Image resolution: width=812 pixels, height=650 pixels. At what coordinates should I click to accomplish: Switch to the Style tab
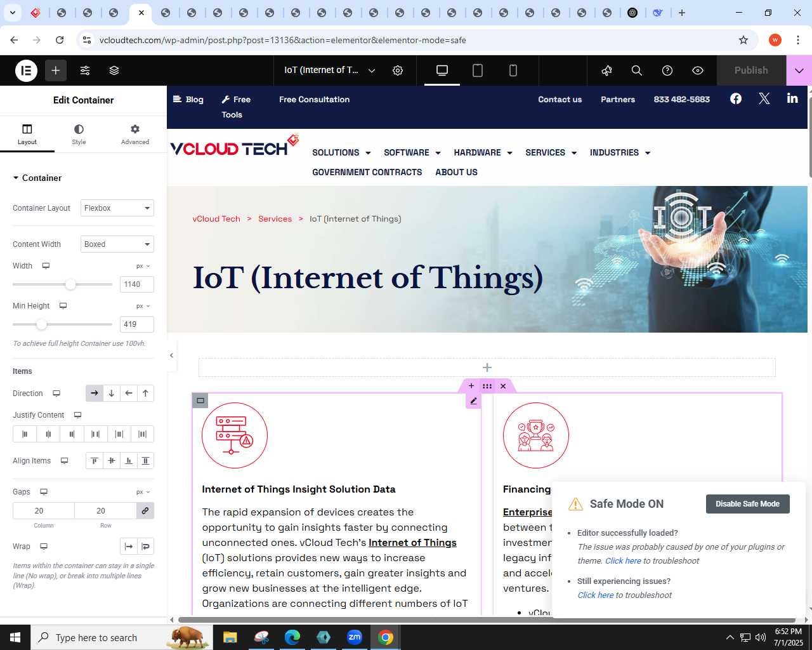[79, 135]
